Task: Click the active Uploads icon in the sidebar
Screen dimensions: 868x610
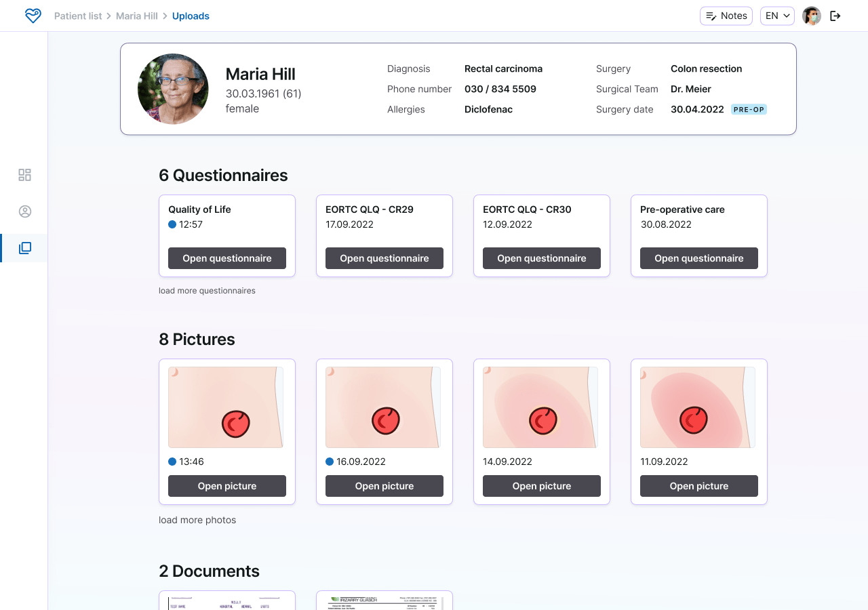Action: click(x=24, y=247)
